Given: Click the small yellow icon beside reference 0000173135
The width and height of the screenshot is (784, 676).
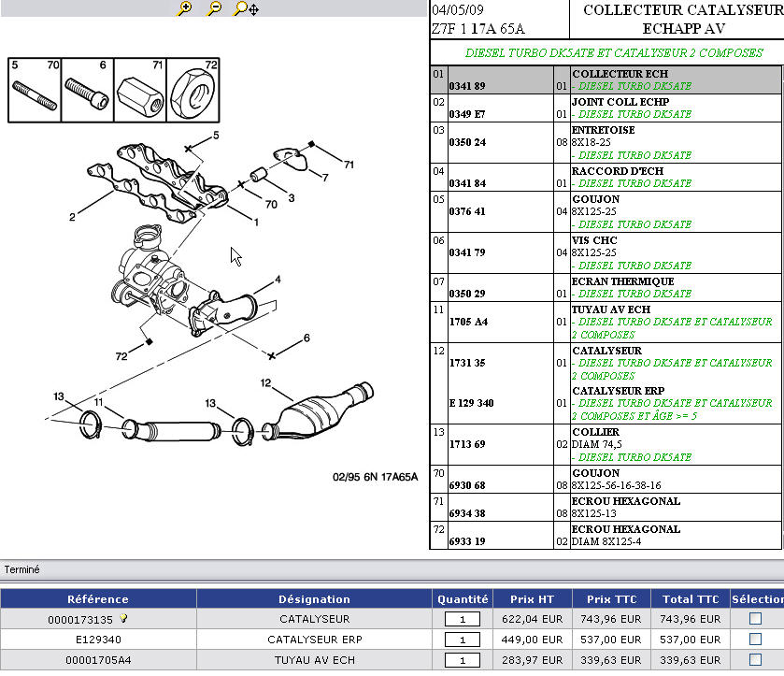Looking at the screenshot, I should coord(123,618).
